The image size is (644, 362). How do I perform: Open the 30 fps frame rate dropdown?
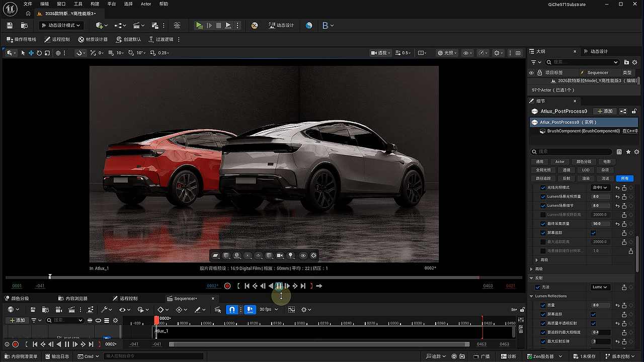click(x=269, y=310)
